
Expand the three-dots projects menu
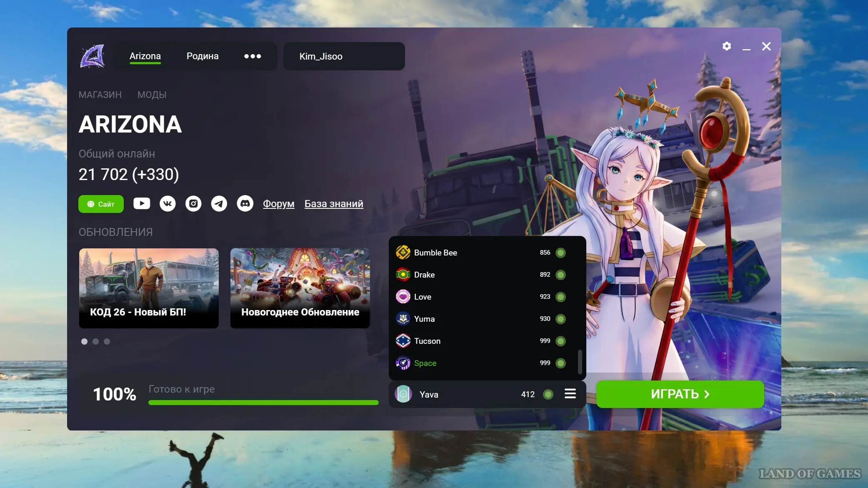[x=253, y=56]
